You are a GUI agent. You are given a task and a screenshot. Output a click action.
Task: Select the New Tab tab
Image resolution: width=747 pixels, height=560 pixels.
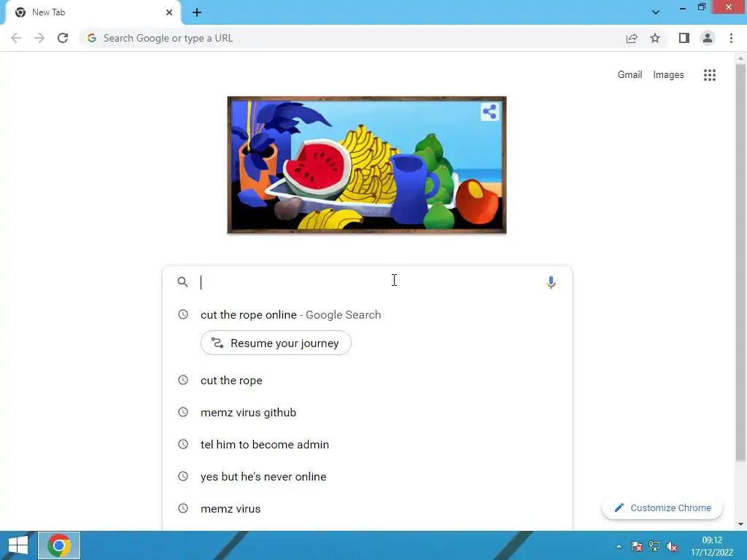coord(93,12)
